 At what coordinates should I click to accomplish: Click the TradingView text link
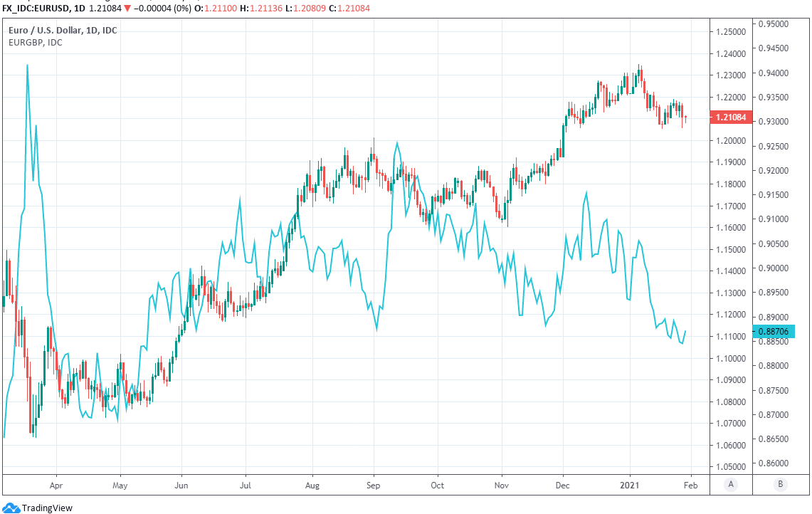pyautogui.click(x=47, y=508)
